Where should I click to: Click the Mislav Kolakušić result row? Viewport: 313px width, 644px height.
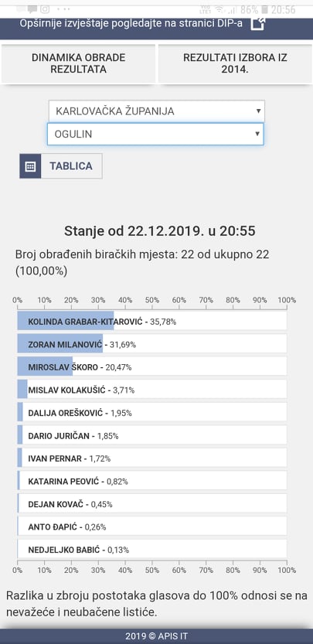[x=152, y=389]
